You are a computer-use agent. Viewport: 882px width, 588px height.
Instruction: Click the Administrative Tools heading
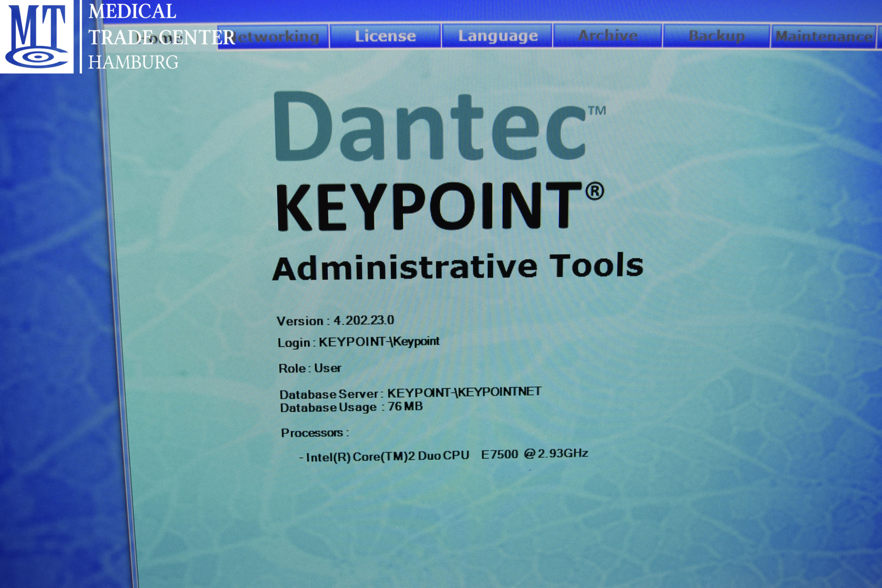[458, 267]
